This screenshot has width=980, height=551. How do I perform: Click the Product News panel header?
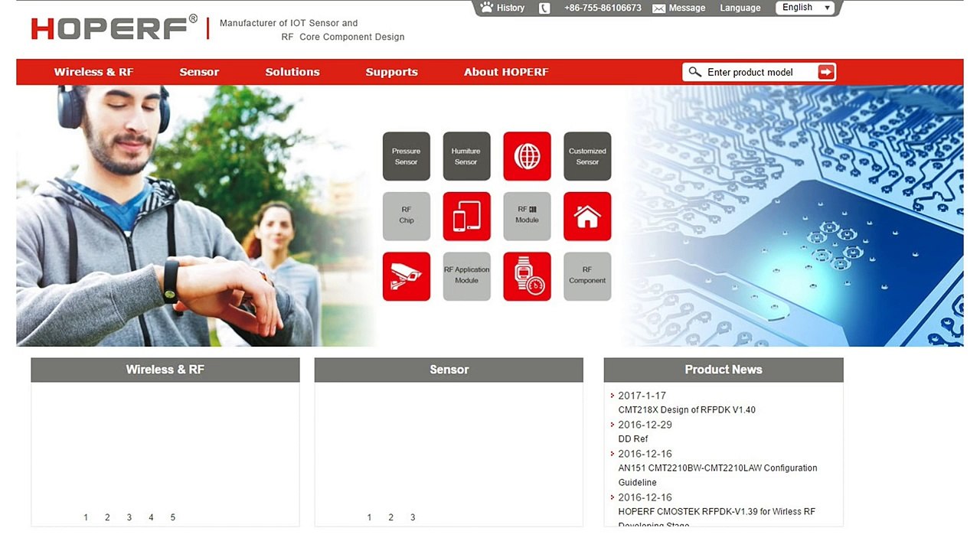click(x=724, y=370)
